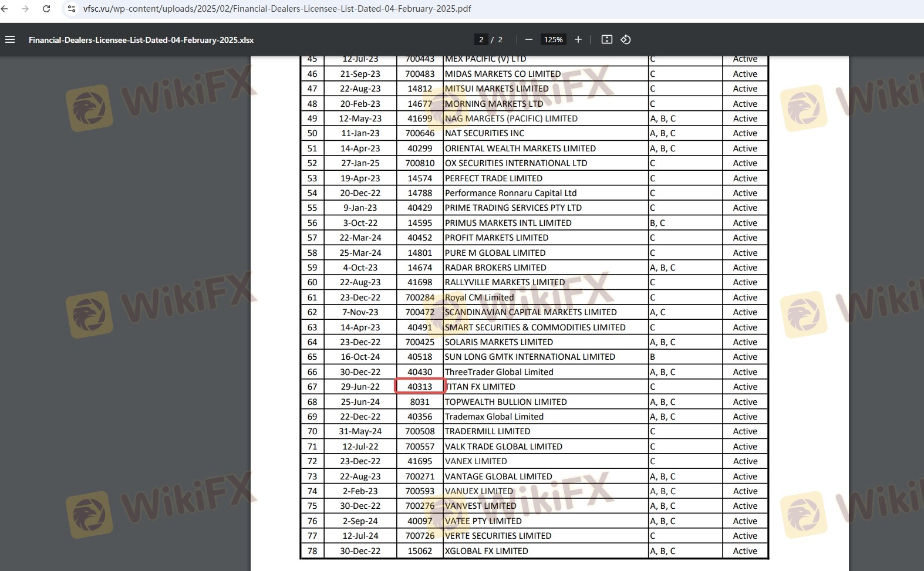Click class 'B' for SUN LONG GMTK
This screenshot has height=571, width=924.
pyautogui.click(x=653, y=357)
